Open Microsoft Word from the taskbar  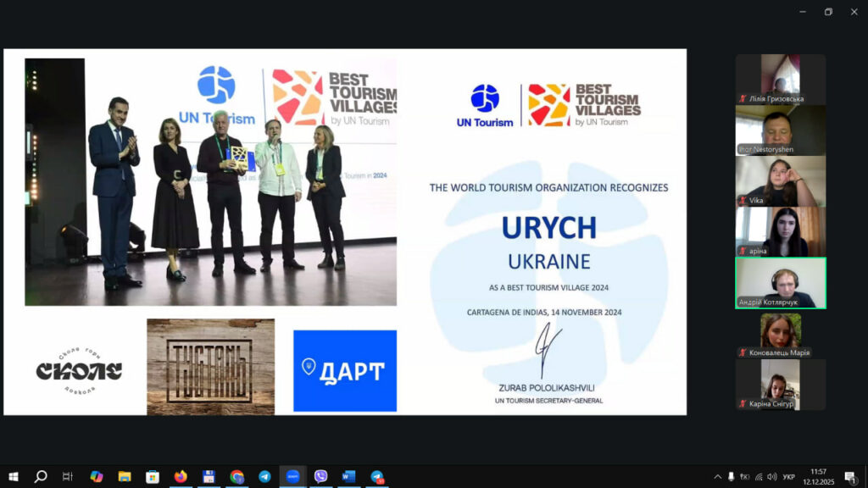pyautogui.click(x=348, y=476)
